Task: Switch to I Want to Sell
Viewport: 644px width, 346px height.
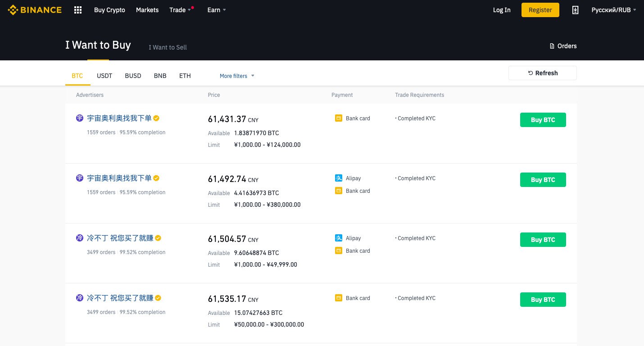Action: click(168, 47)
